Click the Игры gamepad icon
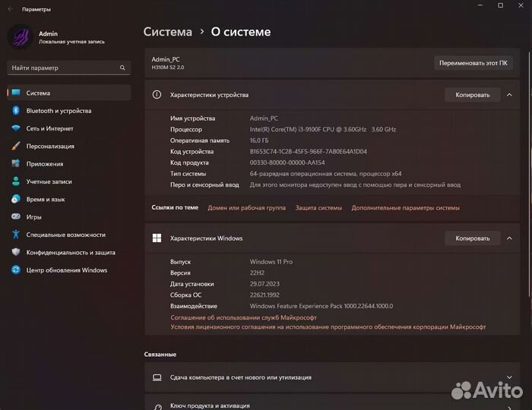Screen dimensions: 532x410 (x=16, y=216)
